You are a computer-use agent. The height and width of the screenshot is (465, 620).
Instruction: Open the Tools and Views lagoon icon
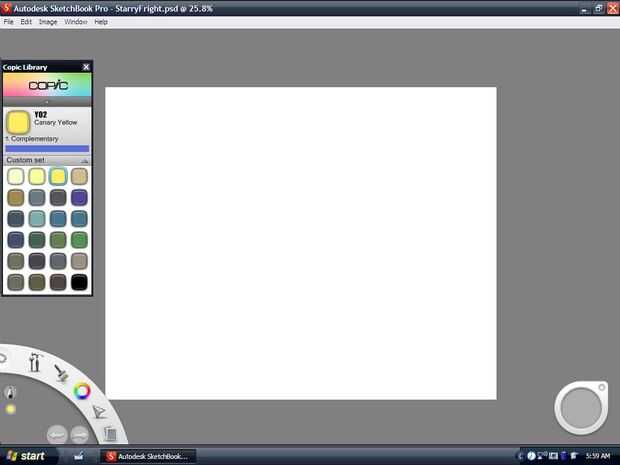point(35,362)
